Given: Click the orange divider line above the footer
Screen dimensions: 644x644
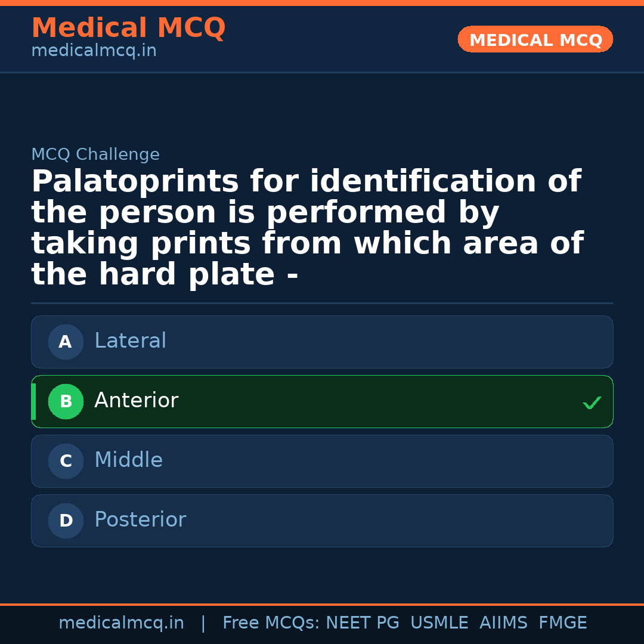Looking at the screenshot, I should pos(322,603).
